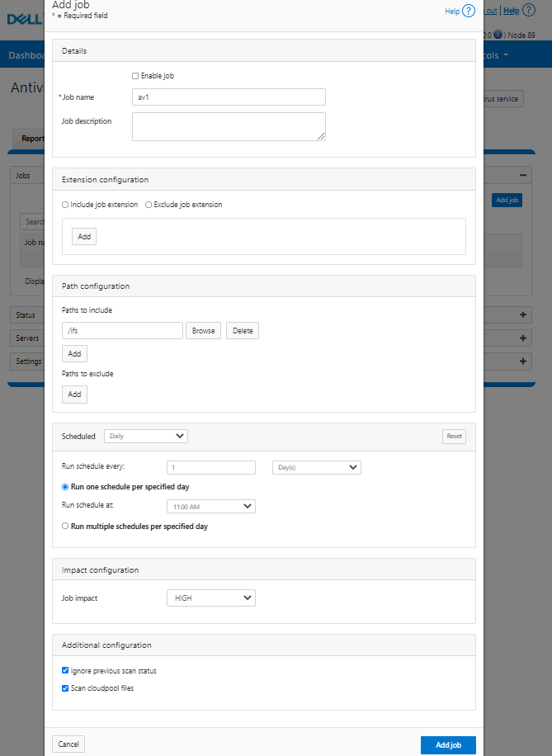Viewport: 552px width, 756px height.
Task: Click the Help question mark icon in dialog
Action: 469,12
